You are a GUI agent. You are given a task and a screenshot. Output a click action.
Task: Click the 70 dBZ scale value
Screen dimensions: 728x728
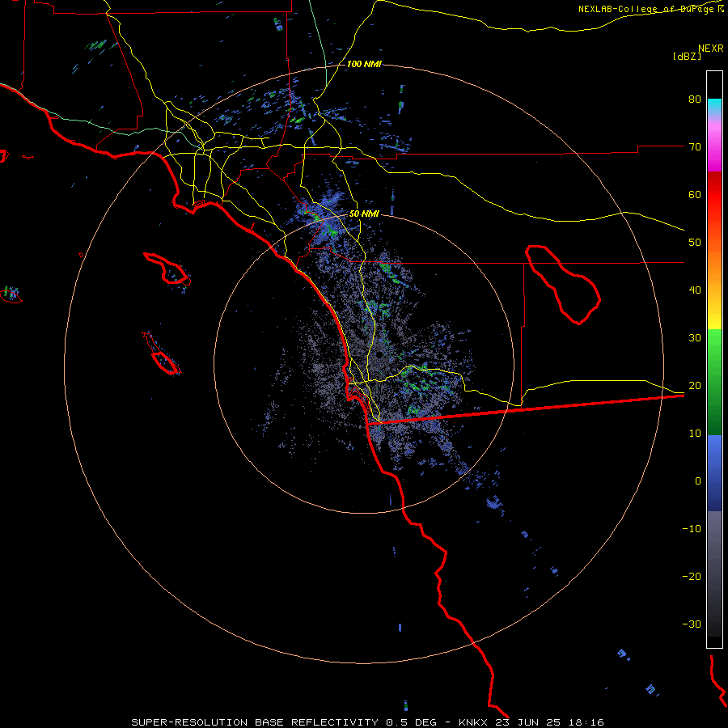click(x=695, y=147)
